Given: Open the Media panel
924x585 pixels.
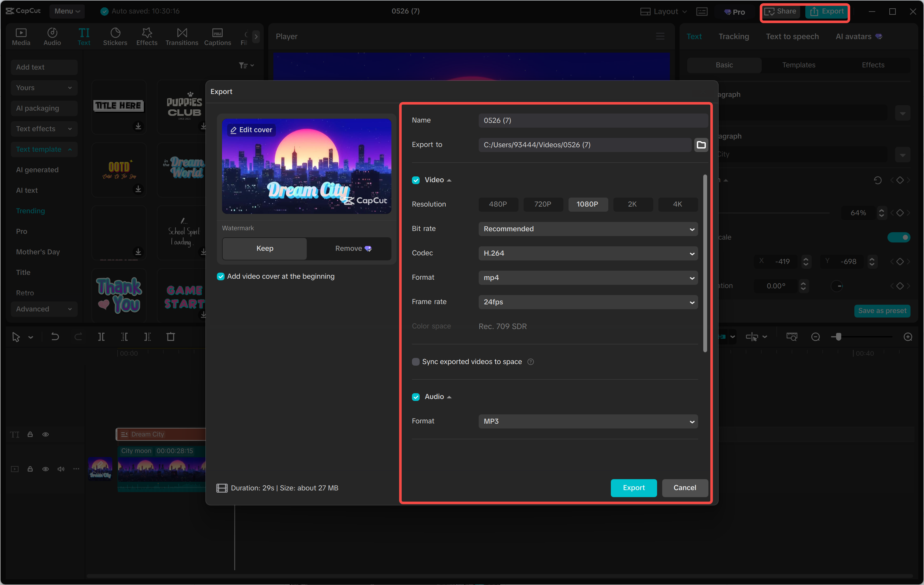Looking at the screenshot, I should (x=21, y=36).
